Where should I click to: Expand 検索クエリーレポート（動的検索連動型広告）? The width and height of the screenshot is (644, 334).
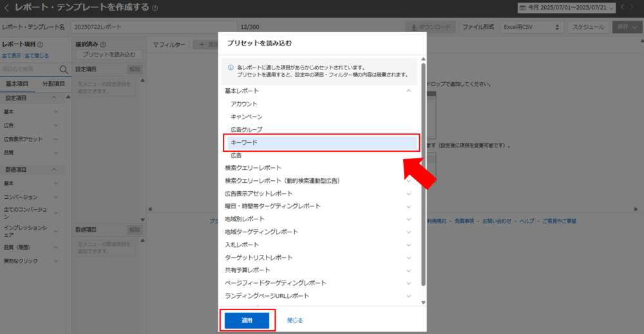(x=408, y=181)
